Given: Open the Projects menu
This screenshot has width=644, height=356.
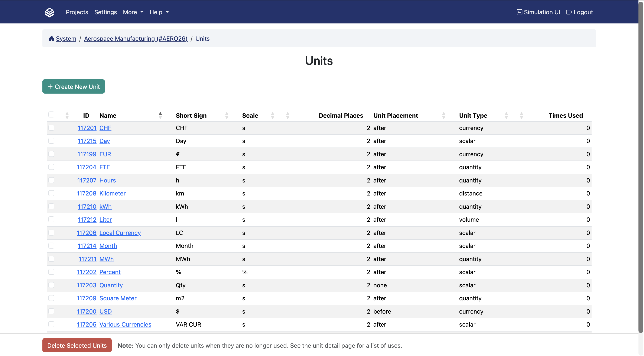Looking at the screenshot, I should 77,12.
